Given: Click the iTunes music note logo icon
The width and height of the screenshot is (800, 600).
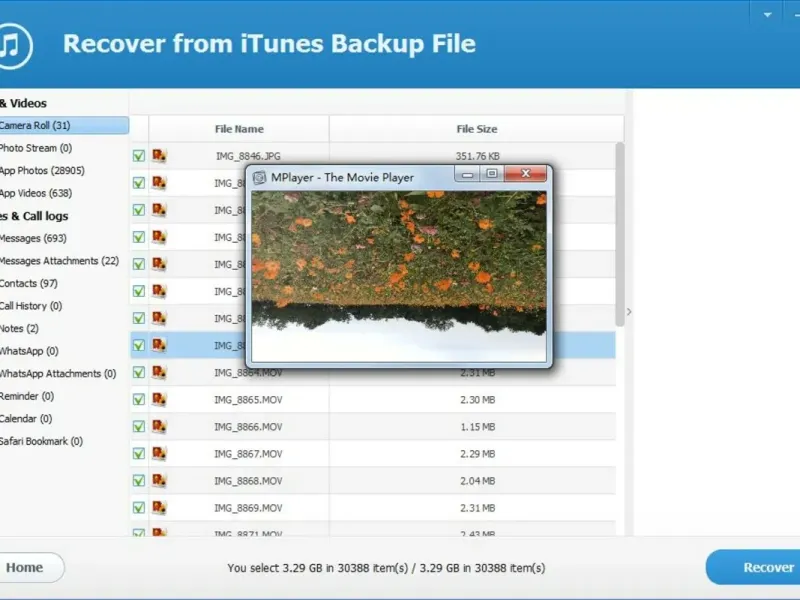Looking at the screenshot, I should tap(15, 45).
